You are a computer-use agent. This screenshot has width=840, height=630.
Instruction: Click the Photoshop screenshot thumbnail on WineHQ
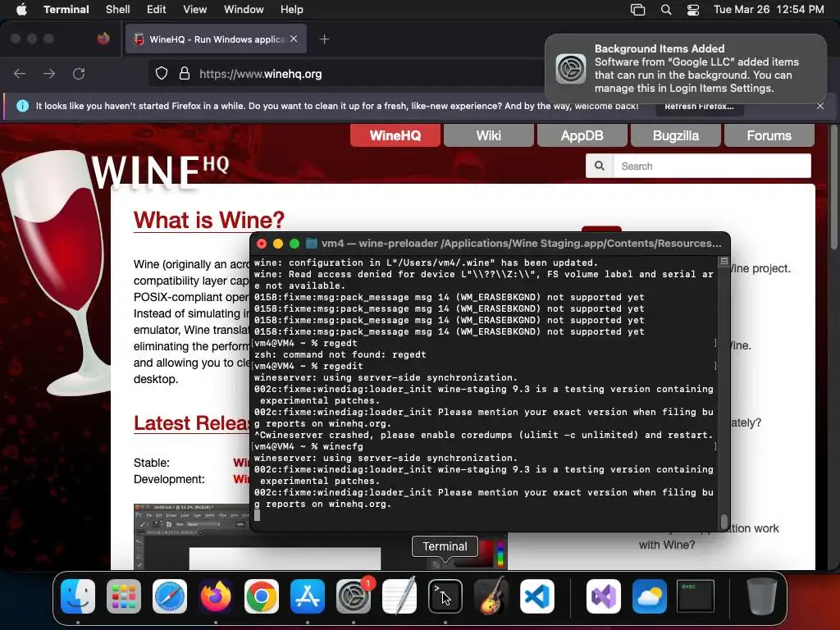[x=320, y=536]
